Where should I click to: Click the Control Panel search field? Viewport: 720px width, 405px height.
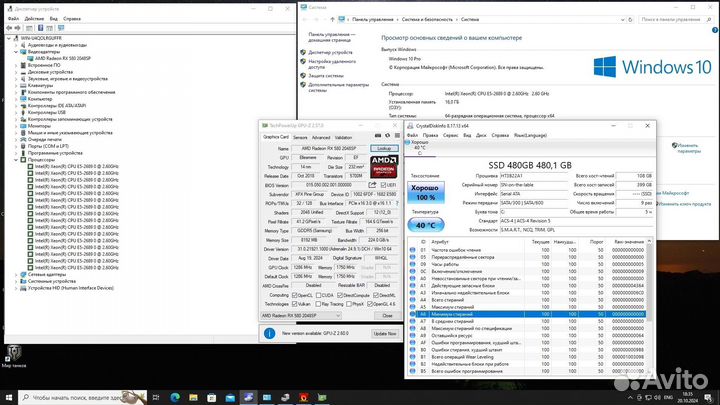point(676,19)
